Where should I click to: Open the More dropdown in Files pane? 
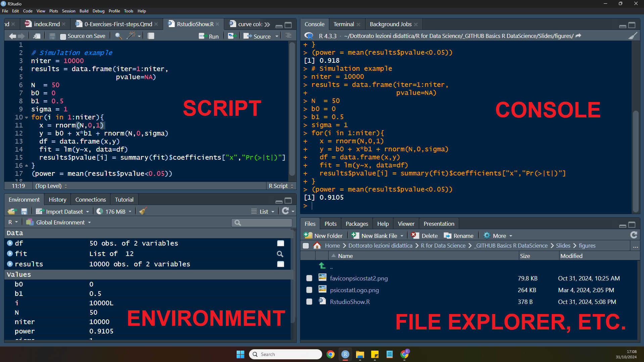point(498,236)
